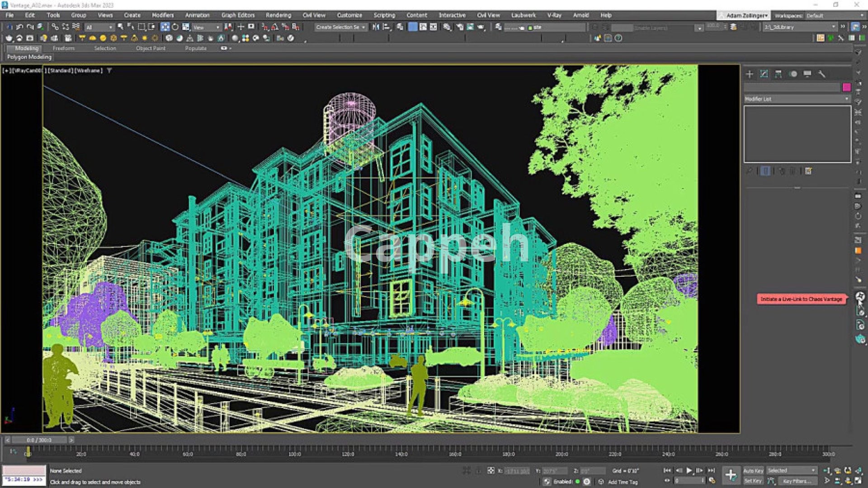The width and height of the screenshot is (868, 488).
Task: Click the Key Filters button
Action: (797, 481)
